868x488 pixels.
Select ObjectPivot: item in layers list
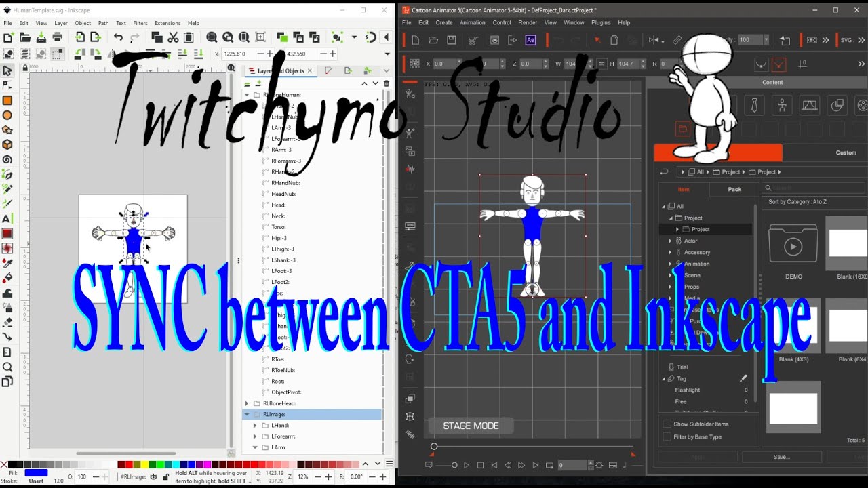286,392
